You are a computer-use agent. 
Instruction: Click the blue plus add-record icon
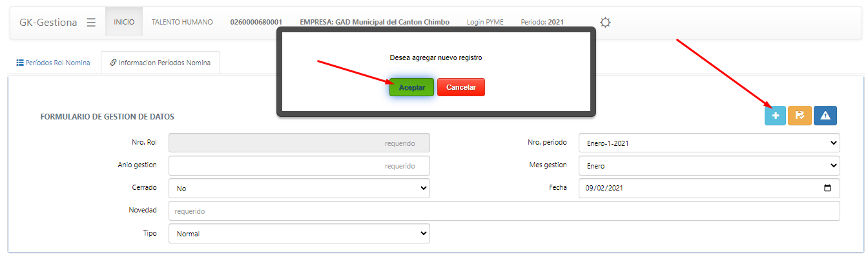pos(775,116)
